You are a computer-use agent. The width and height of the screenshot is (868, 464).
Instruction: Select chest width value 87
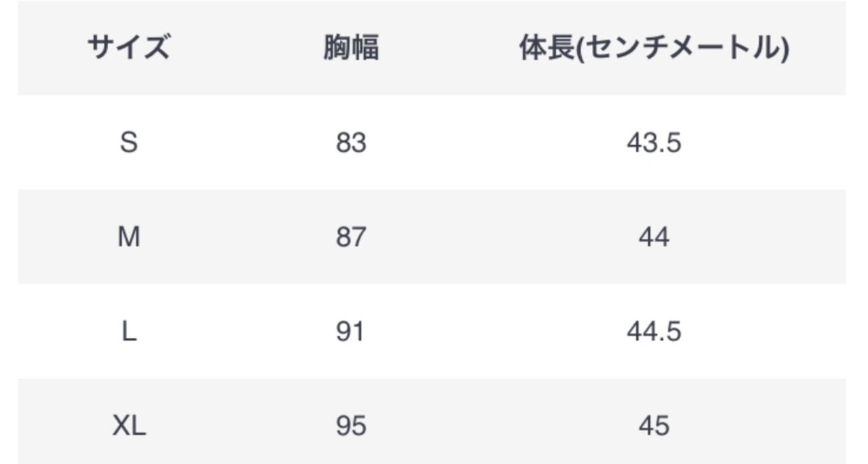pos(351,237)
